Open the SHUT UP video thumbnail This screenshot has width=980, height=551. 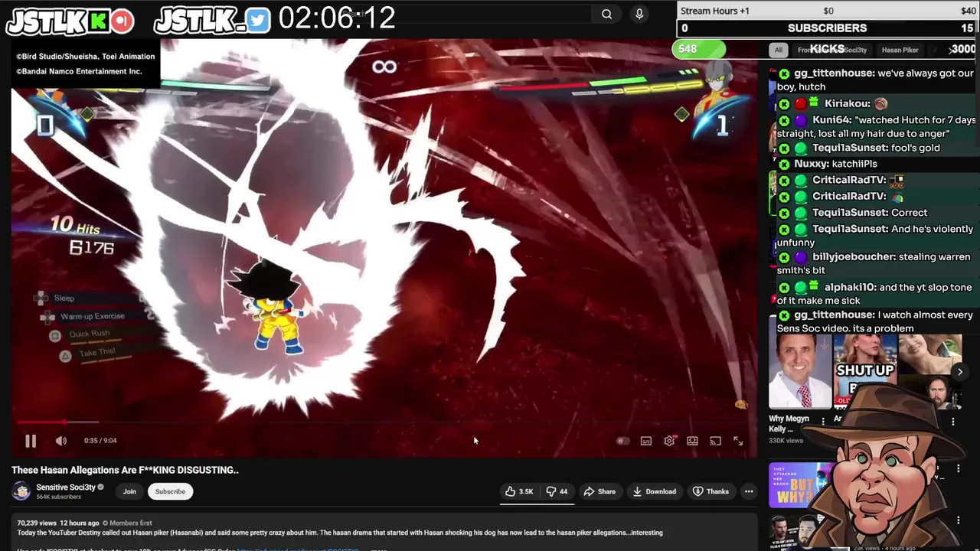(x=864, y=372)
